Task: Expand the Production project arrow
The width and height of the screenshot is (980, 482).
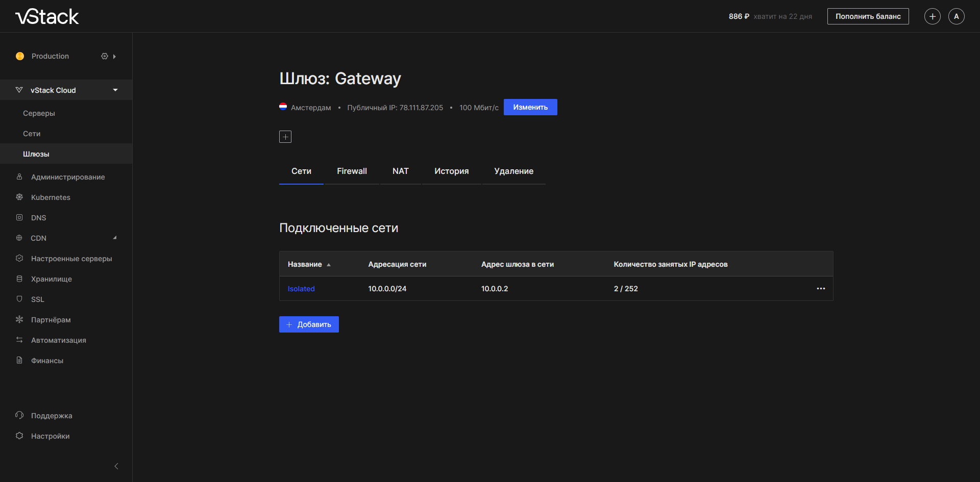Action: pos(114,57)
